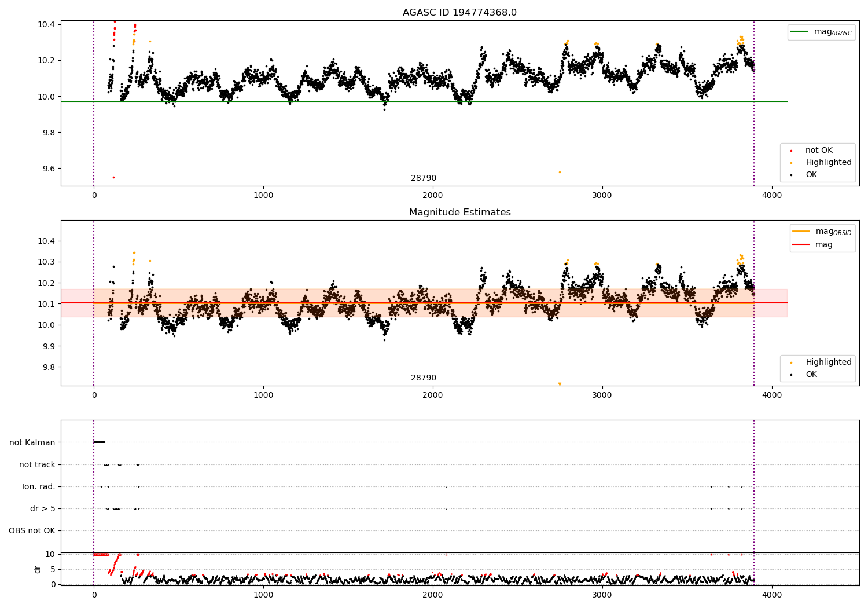Click the '28790' label in the Magnitude Estimates plot

tap(424, 378)
